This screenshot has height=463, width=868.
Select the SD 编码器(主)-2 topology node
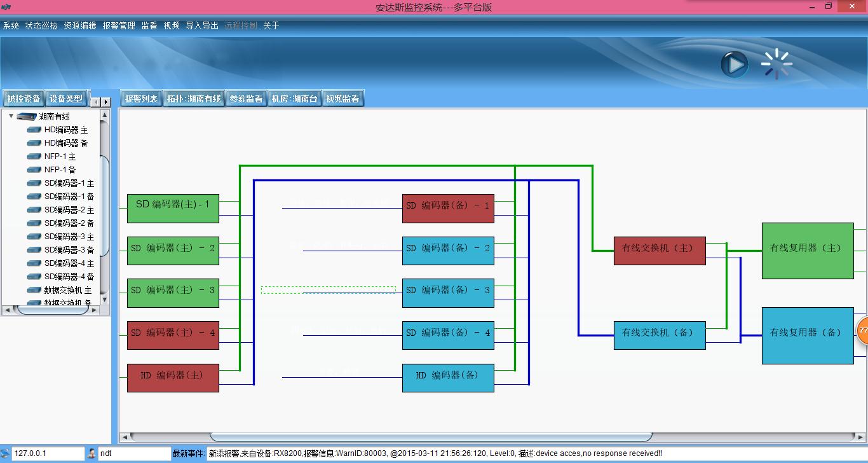coord(173,251)
